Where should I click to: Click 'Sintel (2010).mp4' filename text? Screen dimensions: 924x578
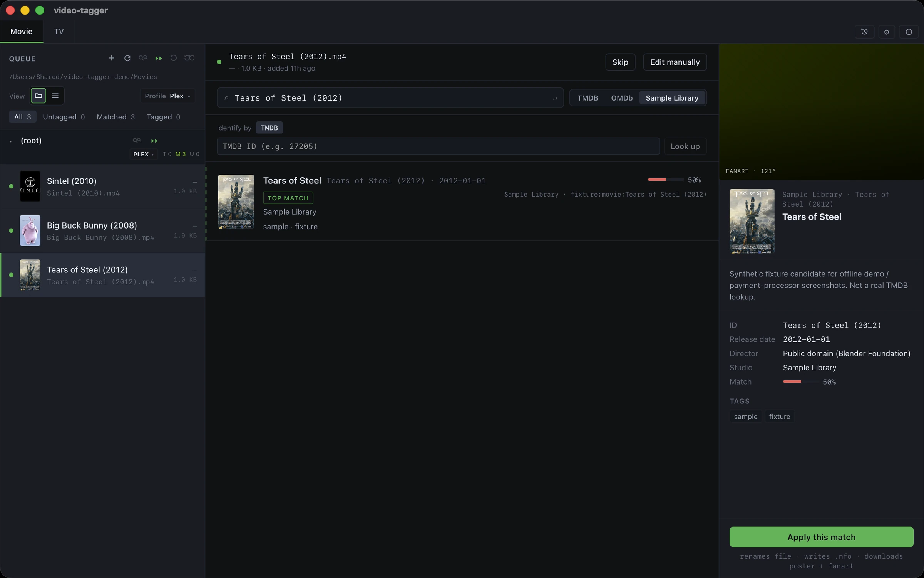click(83, 193)
